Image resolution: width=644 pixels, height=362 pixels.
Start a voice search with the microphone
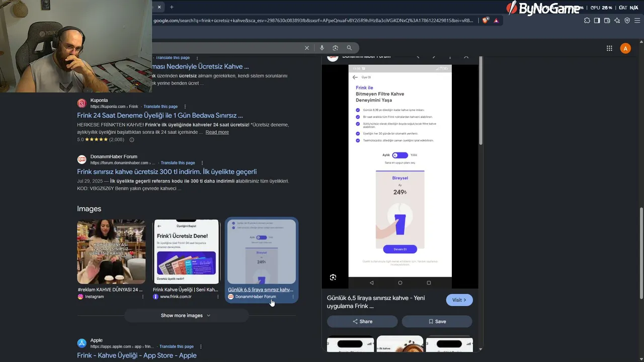[322, 48]
